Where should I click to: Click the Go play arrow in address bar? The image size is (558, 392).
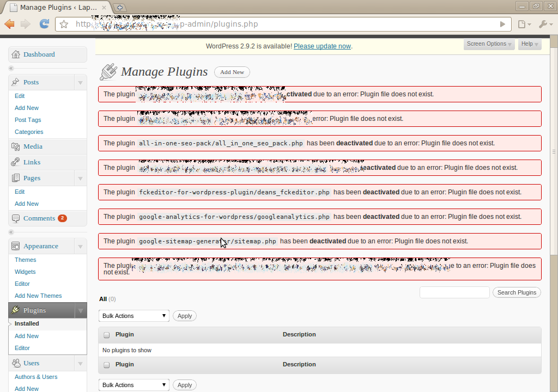pos(502,24)
